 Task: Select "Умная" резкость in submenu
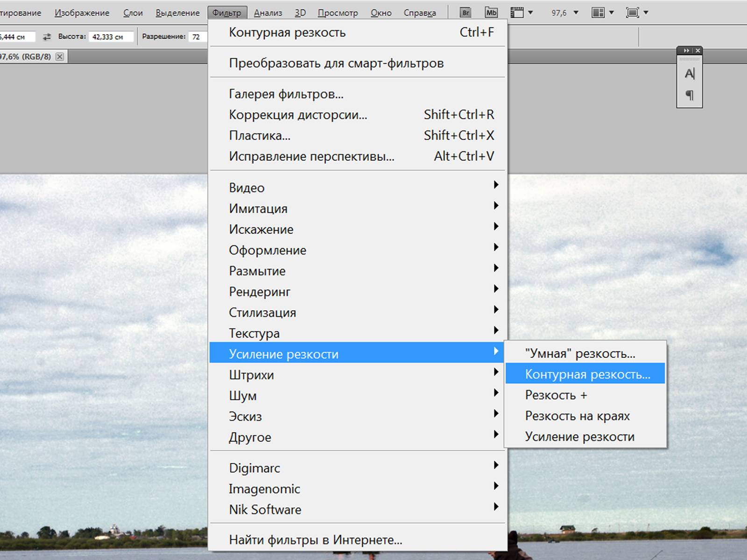[x=585, y=353]
